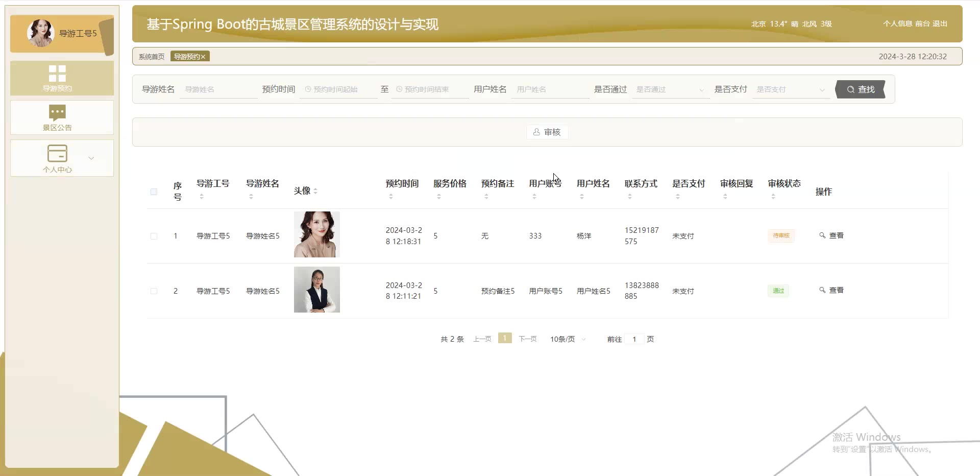Image resolution: width=980 pixels, height=476 pixels.
Task: Open 个人信息 in the top header
Action: pyautogui.click(x=897, y=23)
